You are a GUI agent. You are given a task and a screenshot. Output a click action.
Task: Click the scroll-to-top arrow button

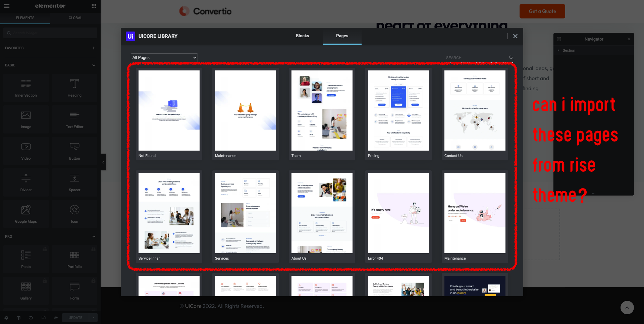(x=627, y=308)
